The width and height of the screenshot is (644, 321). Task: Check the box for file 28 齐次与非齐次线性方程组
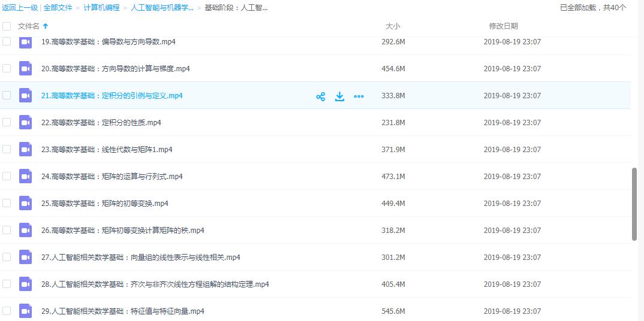tap(7, 284)
